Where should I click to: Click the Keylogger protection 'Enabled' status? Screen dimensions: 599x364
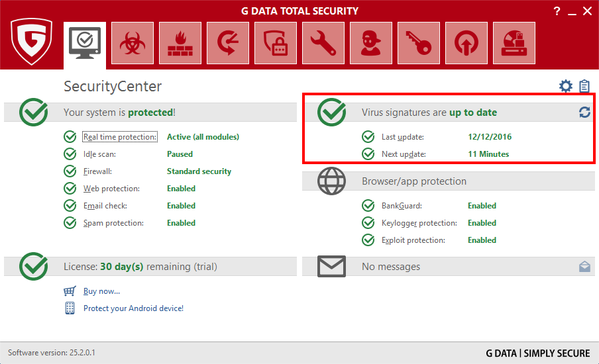coord(482,223)
